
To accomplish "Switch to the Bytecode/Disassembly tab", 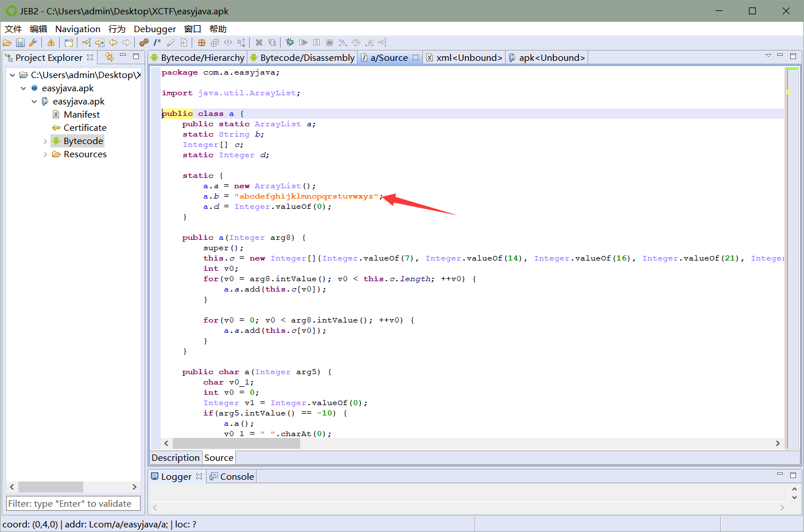I will tap(302, 57).
